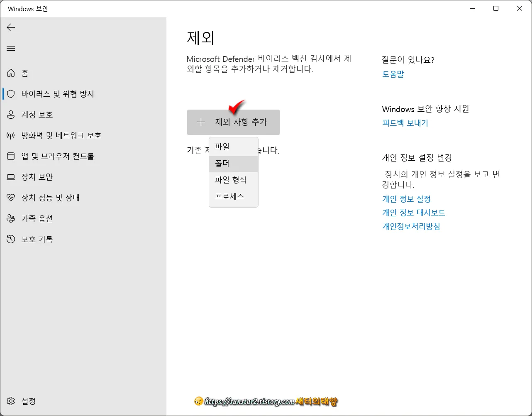
Task: Open 앱 및 브라우저 컨트롤
Action: [58, 156]
